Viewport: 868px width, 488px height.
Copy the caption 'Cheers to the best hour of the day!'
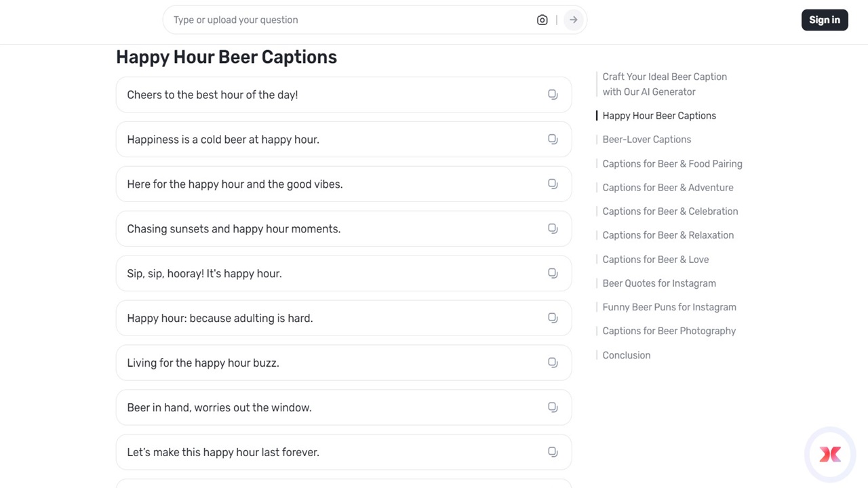553,95
